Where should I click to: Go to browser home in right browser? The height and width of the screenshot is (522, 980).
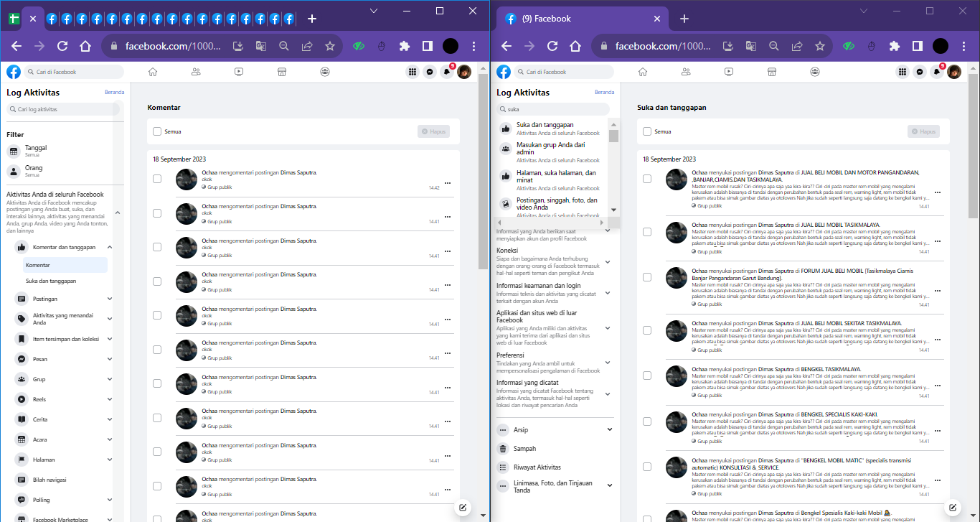[575, 46]
